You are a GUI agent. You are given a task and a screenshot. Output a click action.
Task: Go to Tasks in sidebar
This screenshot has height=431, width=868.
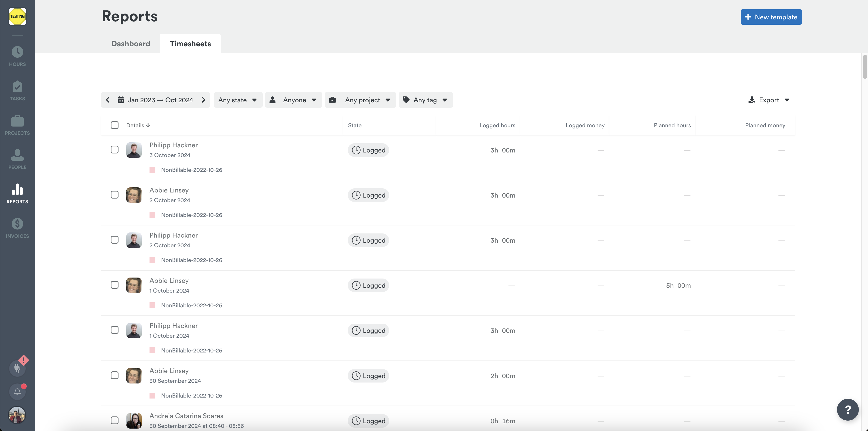click(17, 91)
